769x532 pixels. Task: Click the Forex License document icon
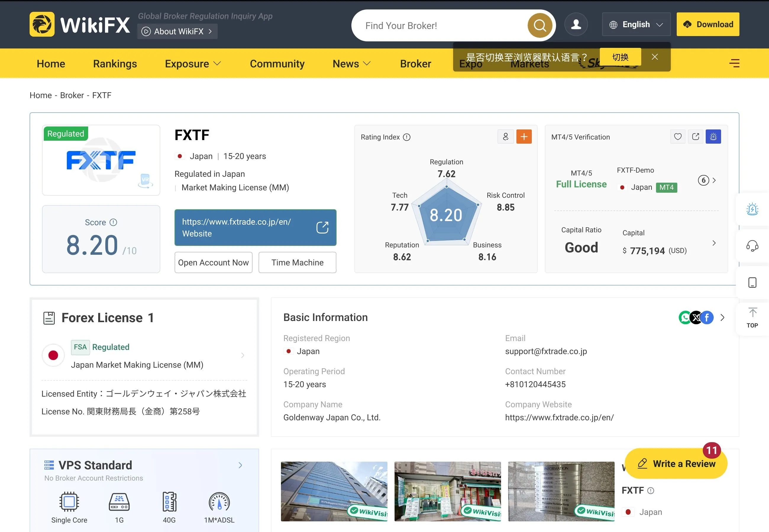coord(49,318)
